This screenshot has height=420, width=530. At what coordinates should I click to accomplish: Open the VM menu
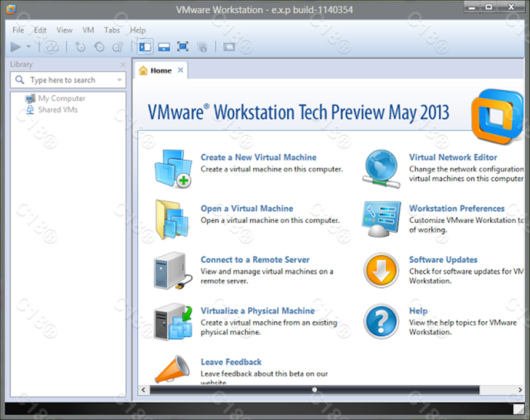click(x=88, y=30)
